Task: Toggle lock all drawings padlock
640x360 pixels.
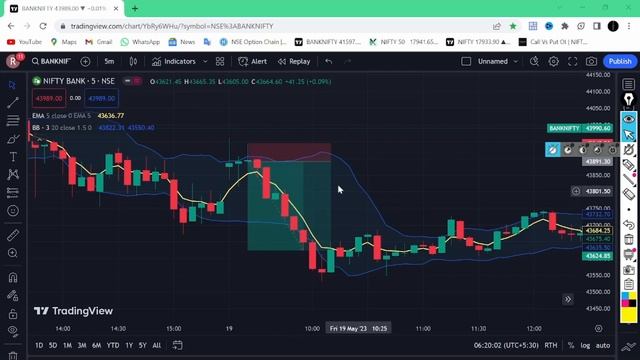Action: pos(13,314)
